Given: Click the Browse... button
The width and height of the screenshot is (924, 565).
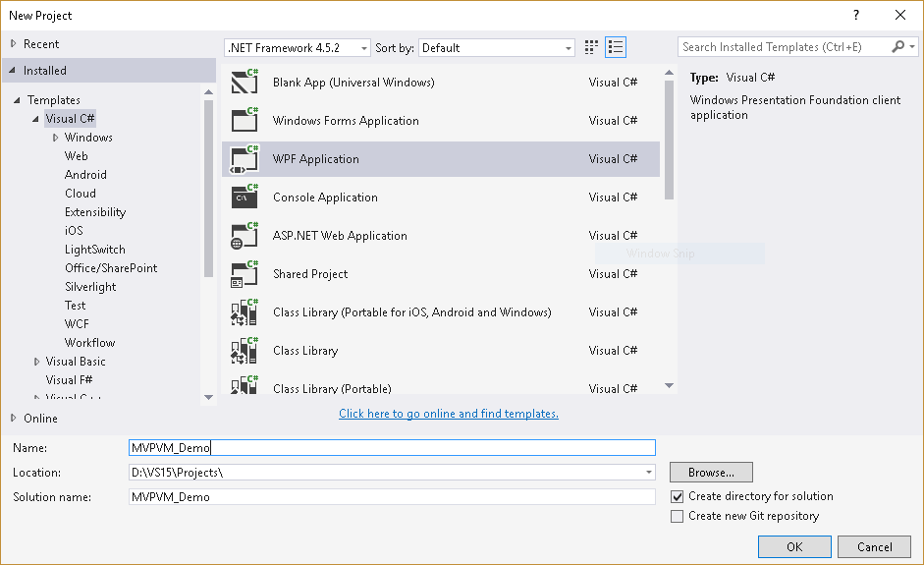Looking at the screenshot, I should [711, 473].
